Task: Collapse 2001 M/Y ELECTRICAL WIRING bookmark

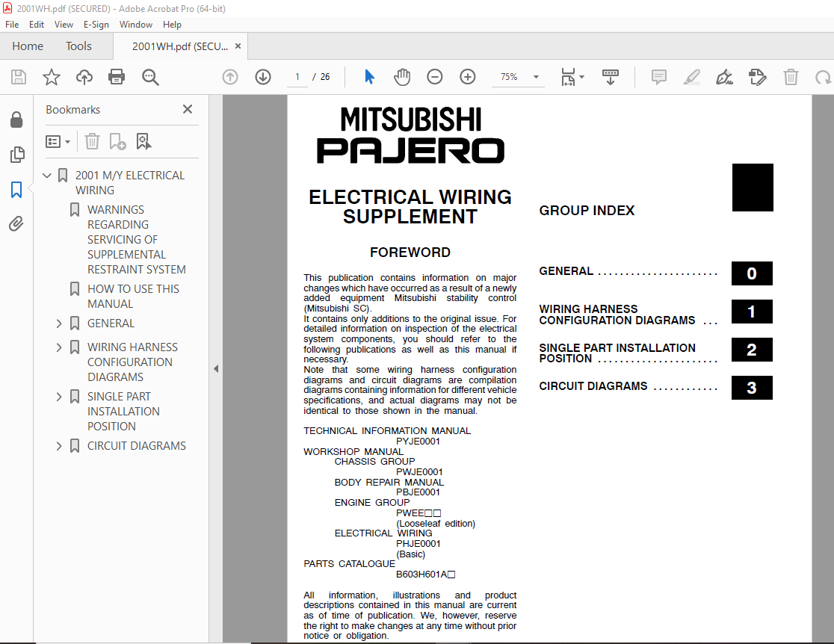Action: (47, 175)
